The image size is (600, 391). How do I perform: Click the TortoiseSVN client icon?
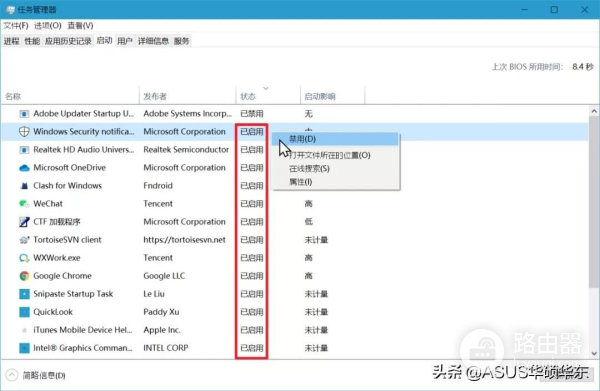point(24,240)
